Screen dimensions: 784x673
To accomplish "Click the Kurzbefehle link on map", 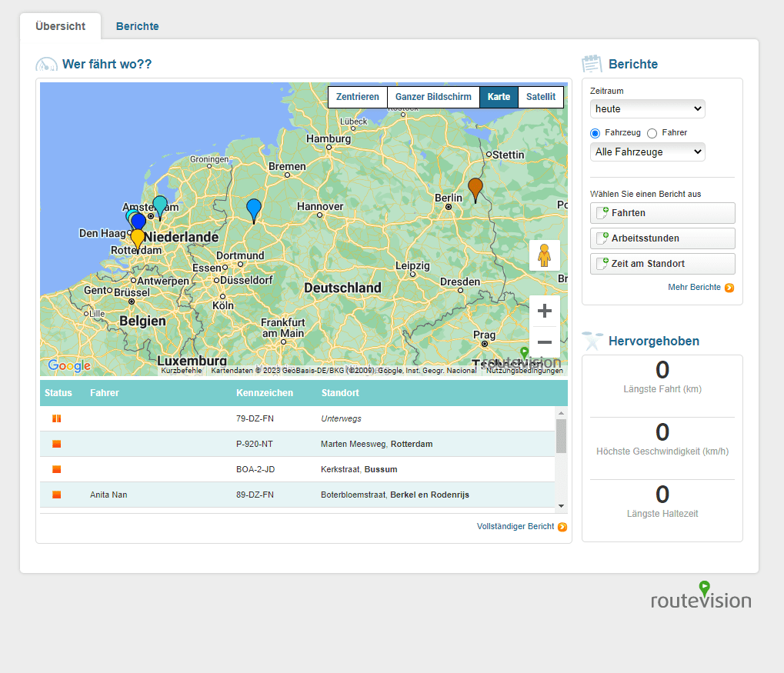I will tap(182, 371).
